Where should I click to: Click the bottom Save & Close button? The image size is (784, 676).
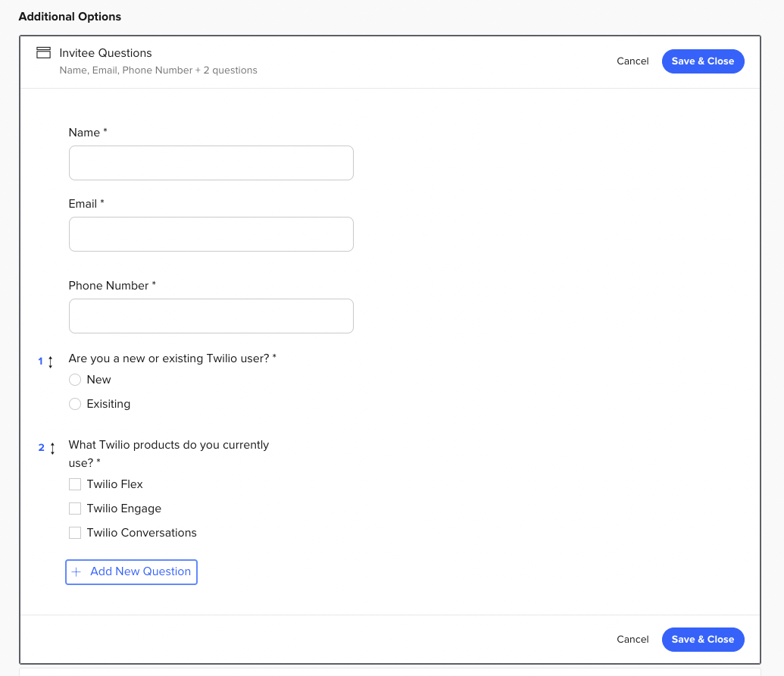[x=703, y=640]
